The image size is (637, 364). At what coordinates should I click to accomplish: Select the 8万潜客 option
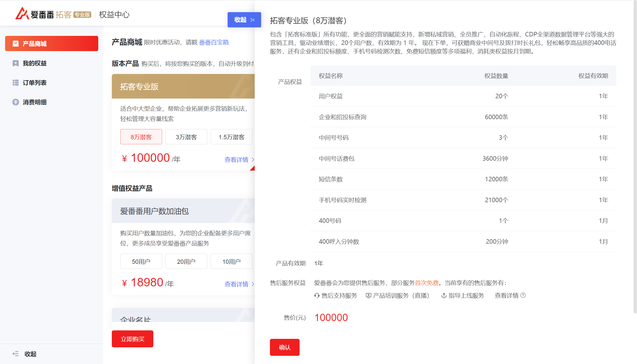[141, 137]
